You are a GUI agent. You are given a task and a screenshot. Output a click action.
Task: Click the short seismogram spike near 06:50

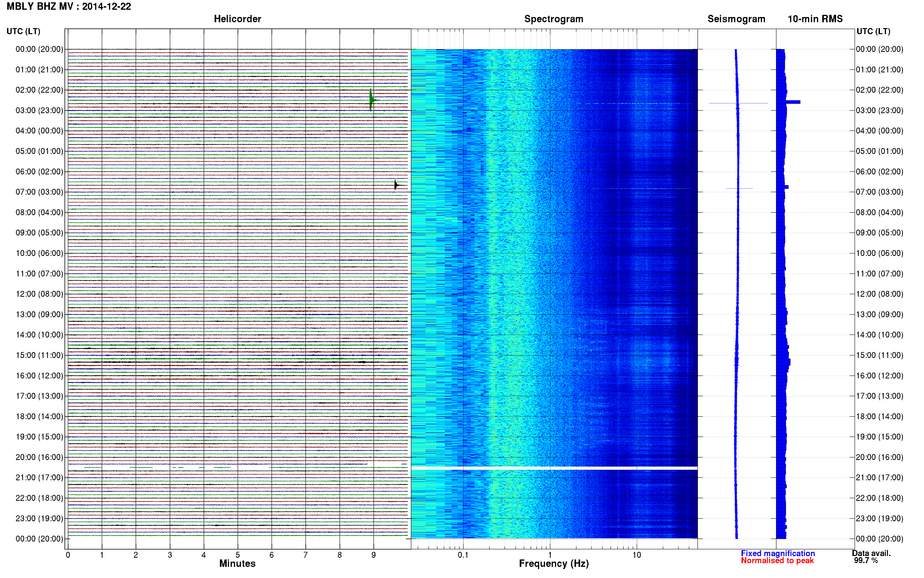tap(739, 188)
